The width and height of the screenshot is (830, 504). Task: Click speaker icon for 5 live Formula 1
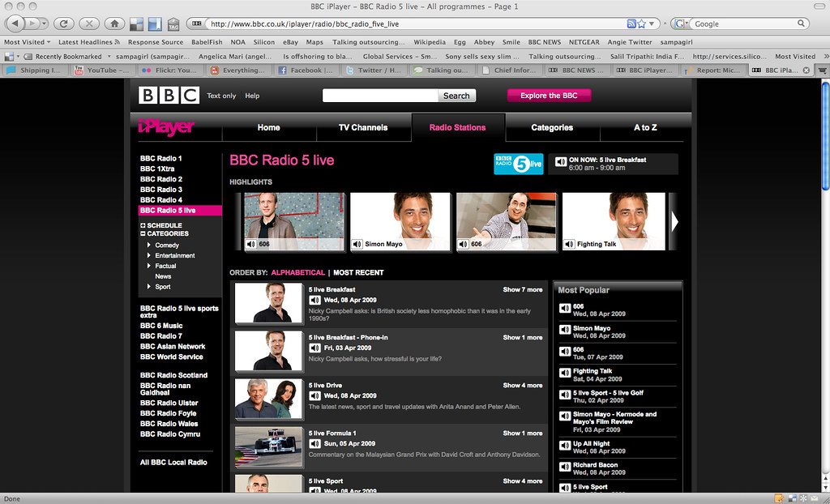tap(315, 444)
